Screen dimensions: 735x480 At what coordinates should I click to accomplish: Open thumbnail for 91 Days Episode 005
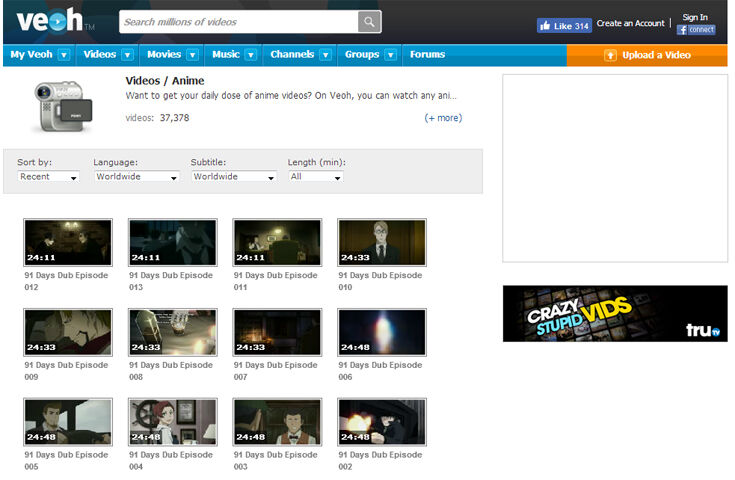tap(68, 422)
